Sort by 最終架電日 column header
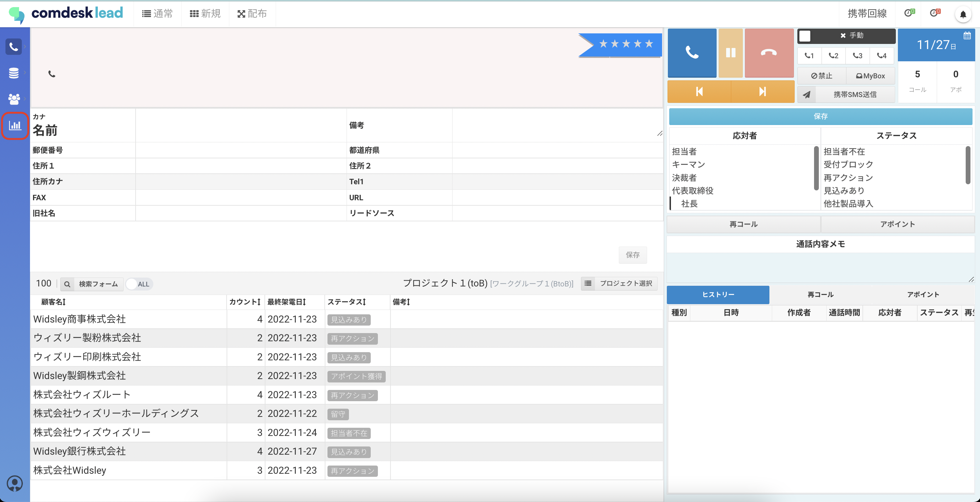980x502 pixels. tap(286, 302)
